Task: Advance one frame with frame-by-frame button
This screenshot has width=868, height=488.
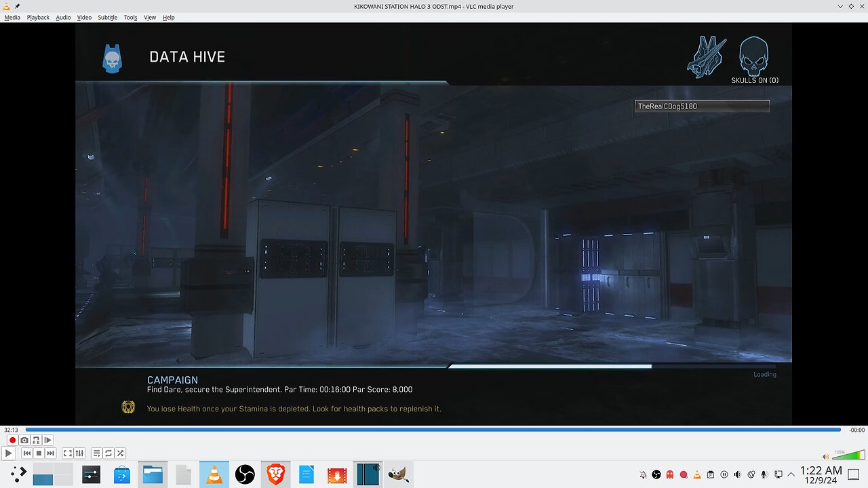Action: click(x=48, y=440)
